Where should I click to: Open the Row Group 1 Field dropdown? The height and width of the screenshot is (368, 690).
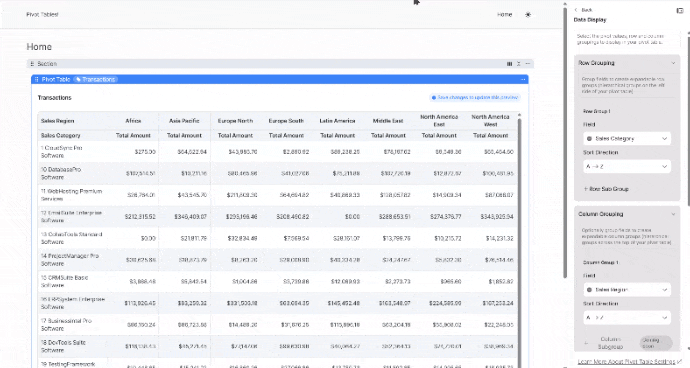627,139
